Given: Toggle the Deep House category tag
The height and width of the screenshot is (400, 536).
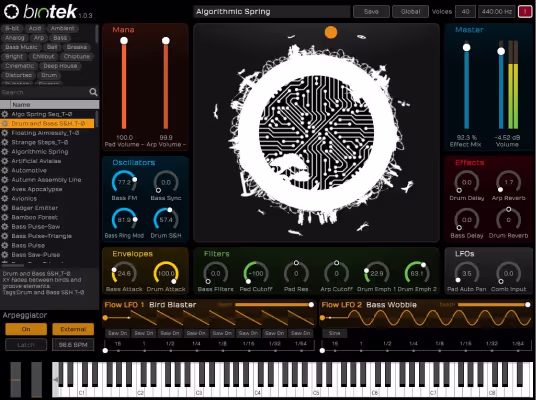Looking at the screenshot, I should [x=60, y=66].
